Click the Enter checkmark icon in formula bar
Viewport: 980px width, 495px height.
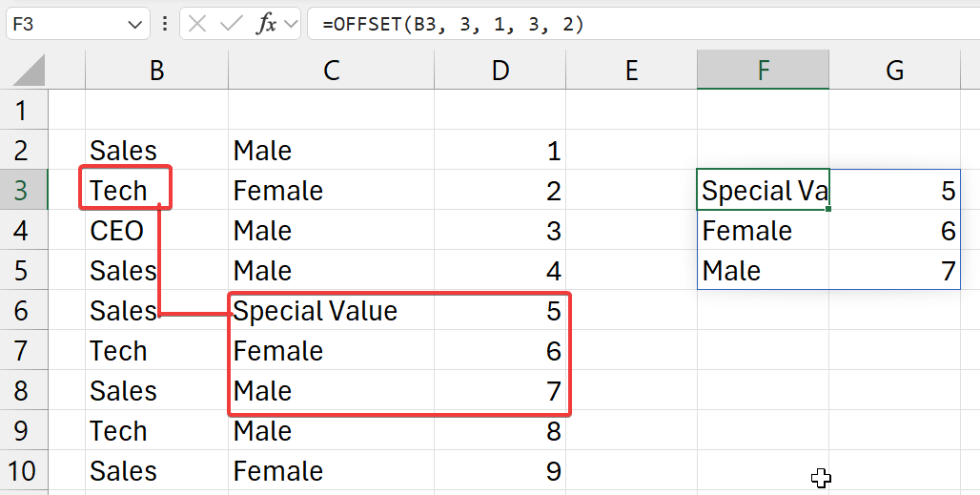coord(231,24)
